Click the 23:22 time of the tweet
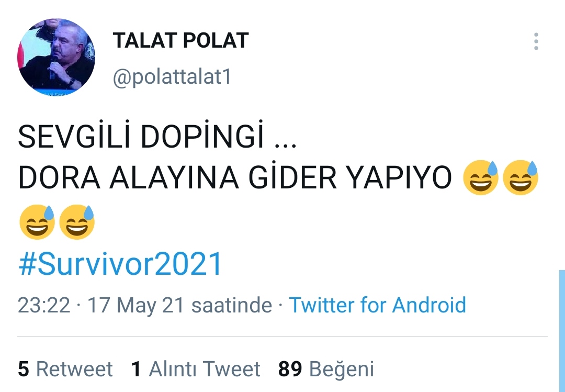Viewport: 565px width, 392px height. click(44, 305)
